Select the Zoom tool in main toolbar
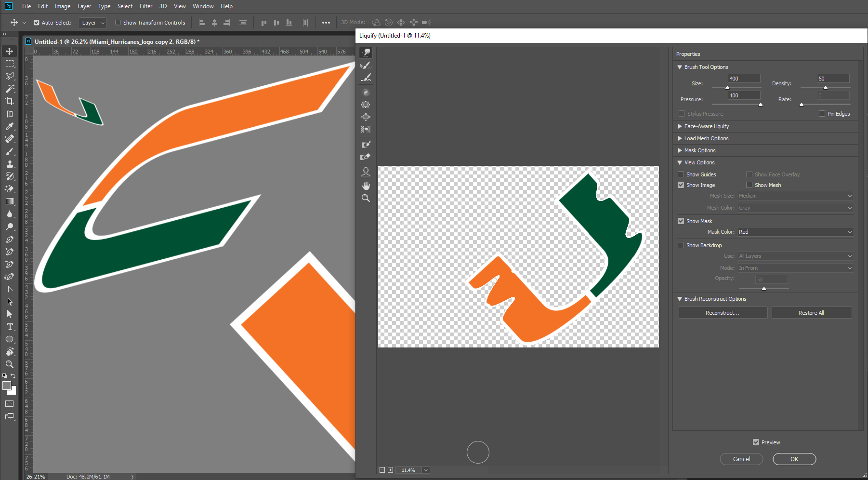The height and width of the screenshot is (480, 868). point(10,364)
